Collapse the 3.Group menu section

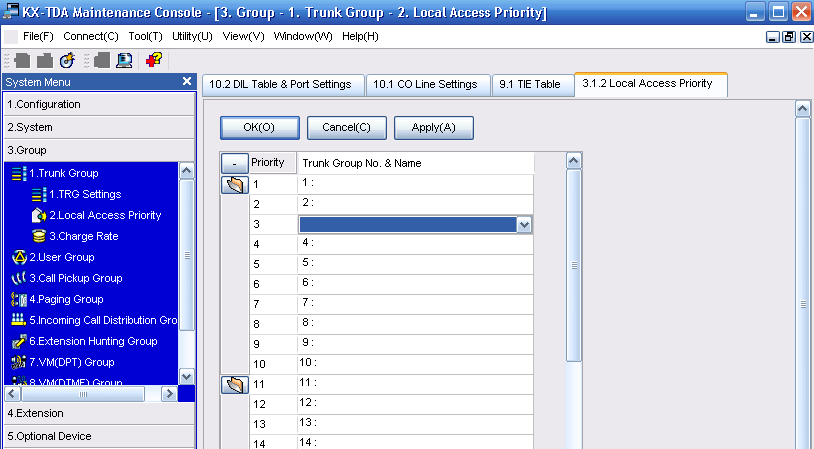click(99, 150)
